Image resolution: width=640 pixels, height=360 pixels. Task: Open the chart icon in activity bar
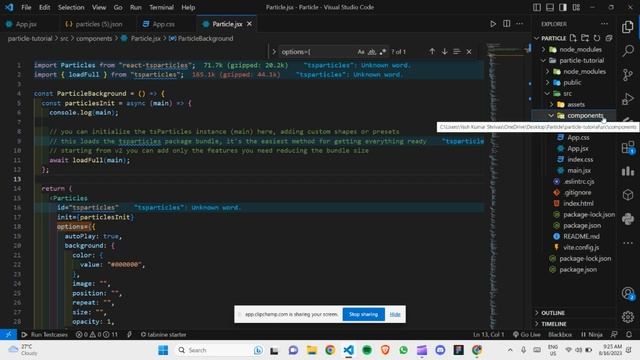coord(628,171)
